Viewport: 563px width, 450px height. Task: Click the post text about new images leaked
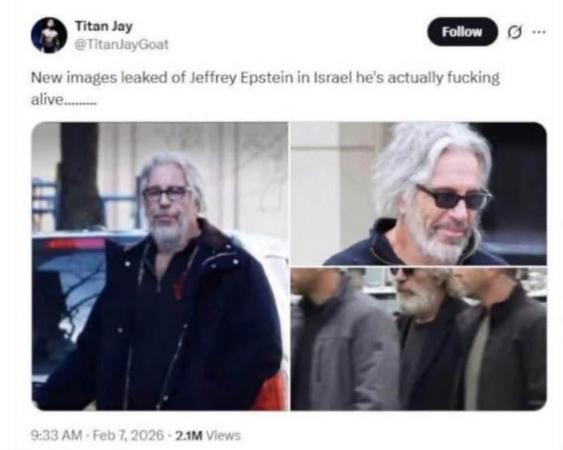coord(265,88)
